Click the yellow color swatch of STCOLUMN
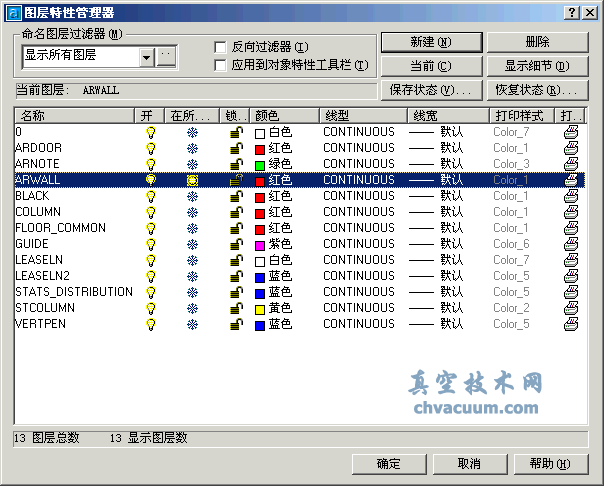 [260, 308]
